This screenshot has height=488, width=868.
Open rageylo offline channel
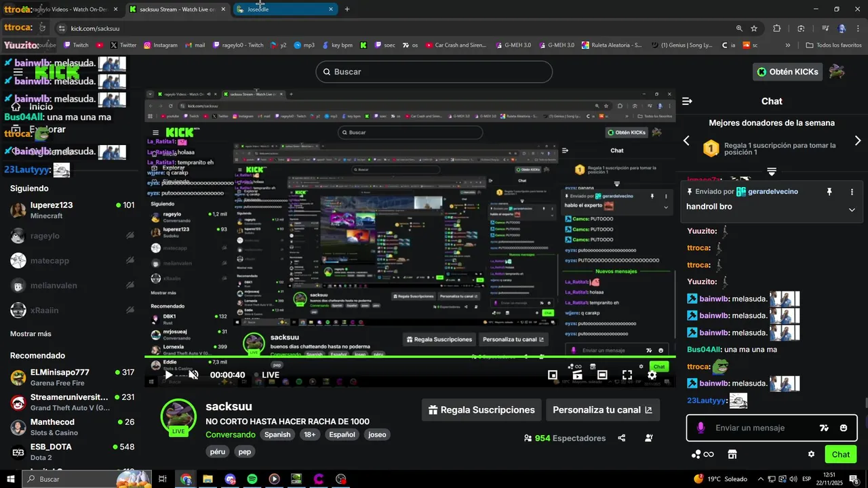click(72, 236)
